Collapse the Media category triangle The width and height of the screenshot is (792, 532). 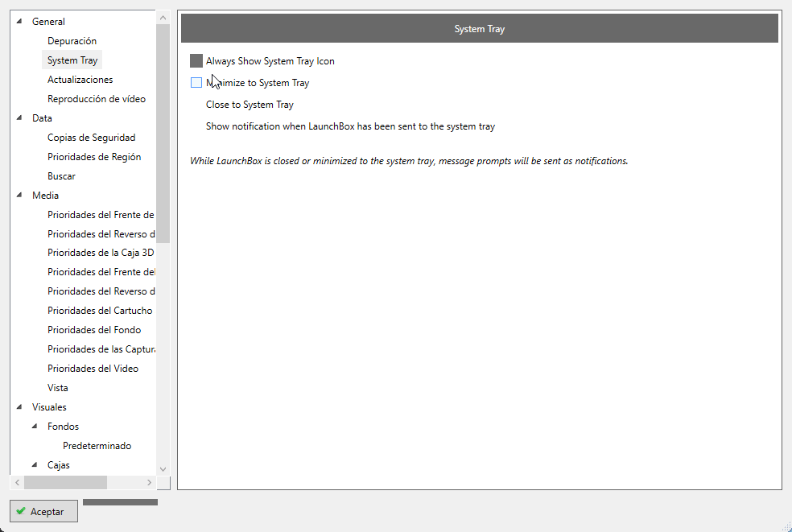(19, 196)
